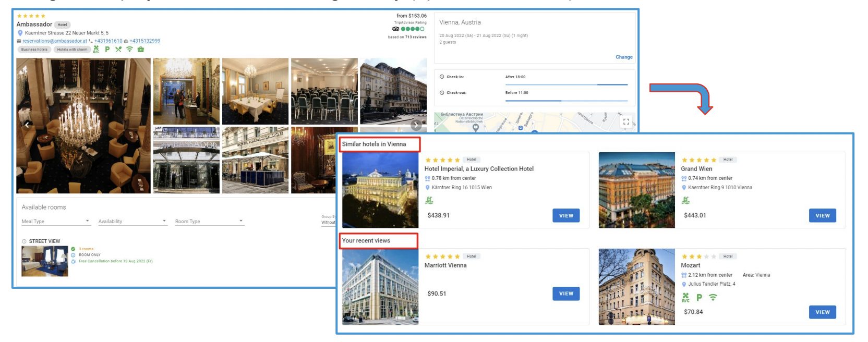
Task: Click the '713 reviews' text
Action: (416, 37)
